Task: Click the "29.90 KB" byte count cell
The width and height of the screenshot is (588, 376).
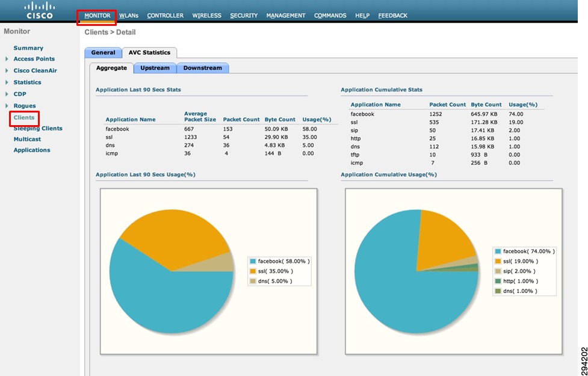Action: [276, 137]
